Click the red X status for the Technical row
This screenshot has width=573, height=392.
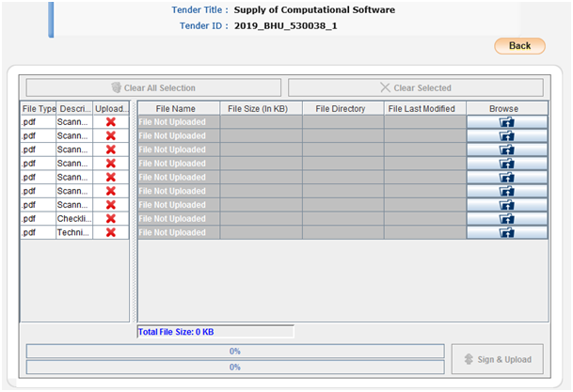[111, 232]
